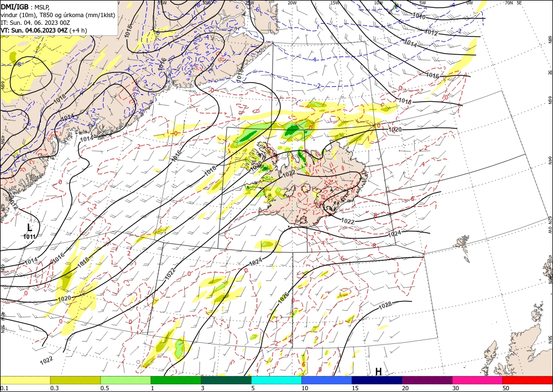Screen dimensions: 553x392
Task: Click the olive 0.3–0.5 mm legend swatch
Action: coord(75,380)
